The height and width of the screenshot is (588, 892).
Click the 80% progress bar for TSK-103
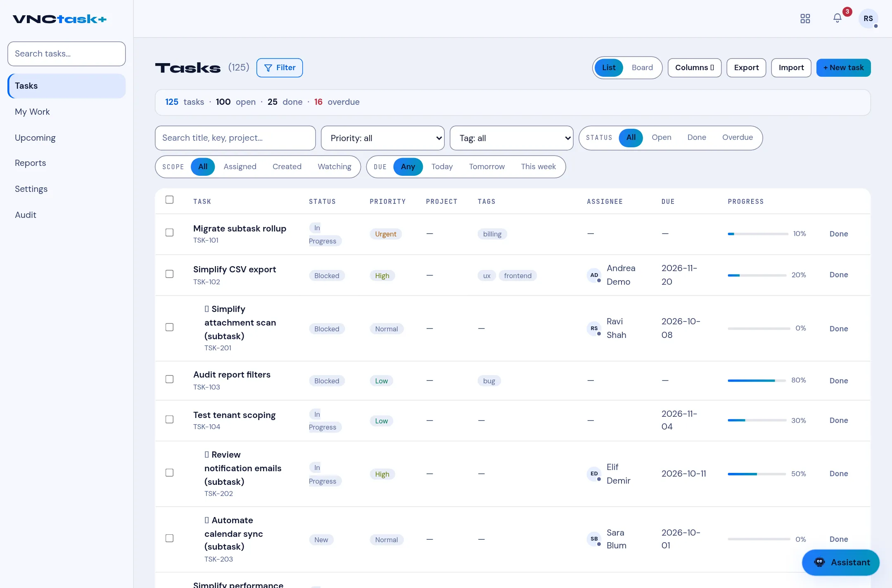coord(757,380)
